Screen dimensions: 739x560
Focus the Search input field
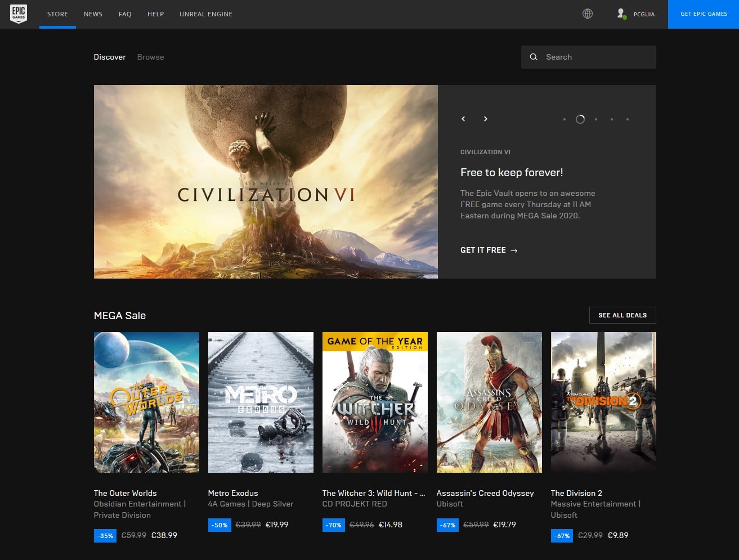coord(589,57)
